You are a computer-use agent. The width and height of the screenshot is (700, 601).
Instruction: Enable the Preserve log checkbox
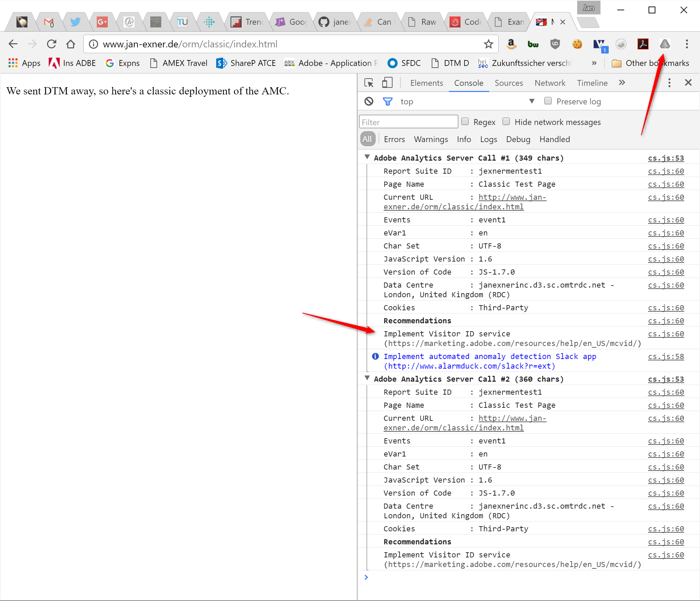pyautogui.click(x=548, y=101)
